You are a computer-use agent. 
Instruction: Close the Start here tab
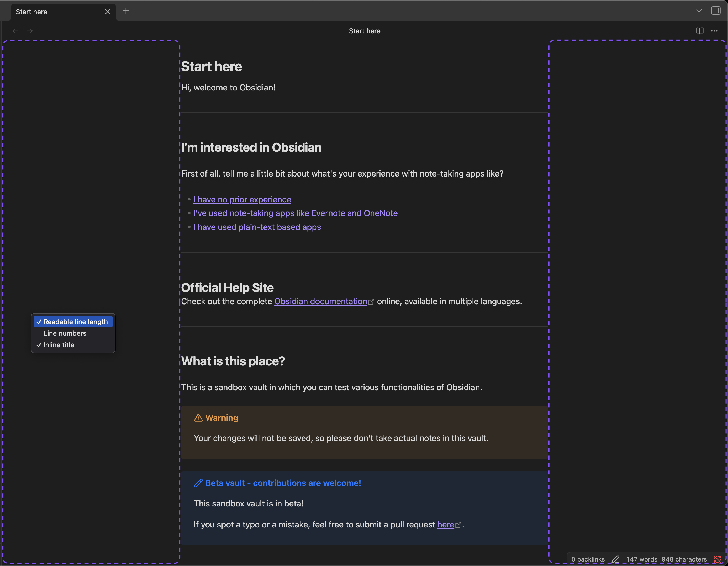click(108, 12)
